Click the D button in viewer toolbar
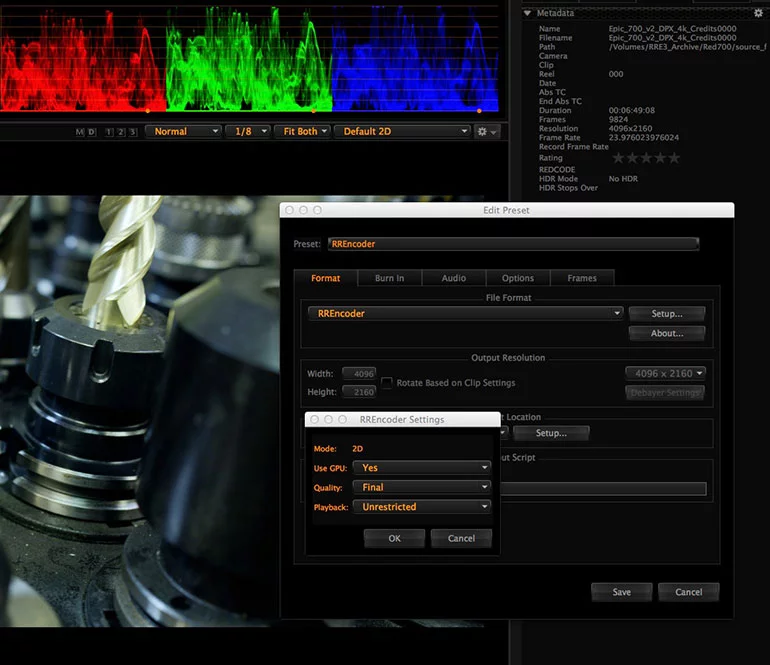 tap(91, 132)
